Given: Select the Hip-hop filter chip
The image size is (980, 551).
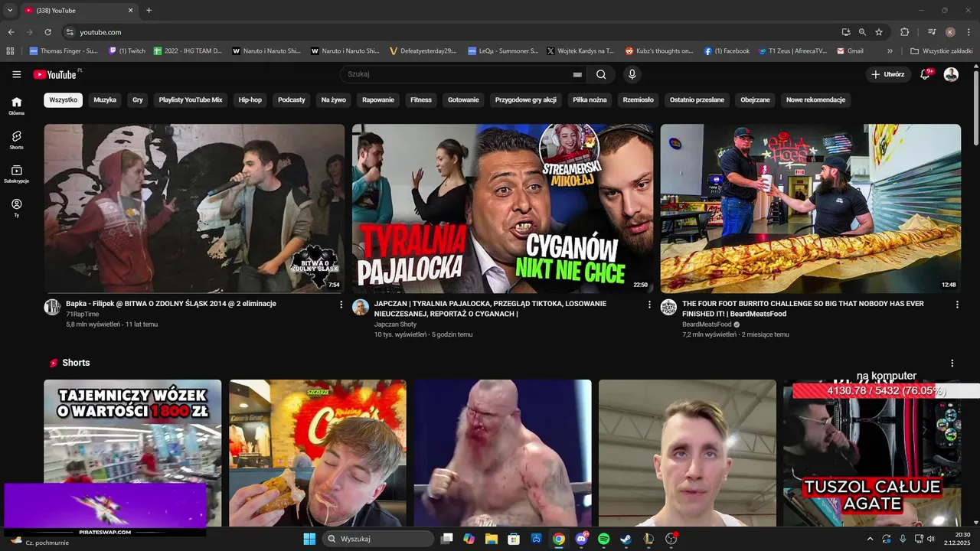Looking at the screenshot, I should (x=250, y=99).
